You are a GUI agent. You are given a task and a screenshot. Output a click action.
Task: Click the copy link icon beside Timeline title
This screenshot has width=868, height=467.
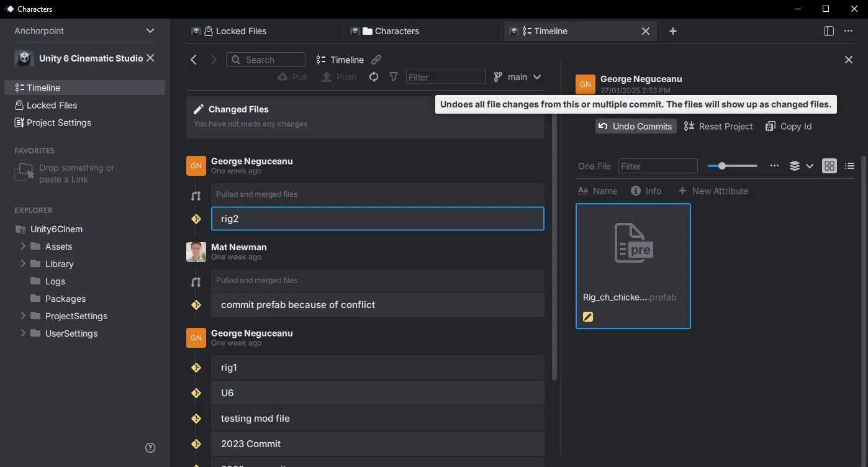click(376, 59)
